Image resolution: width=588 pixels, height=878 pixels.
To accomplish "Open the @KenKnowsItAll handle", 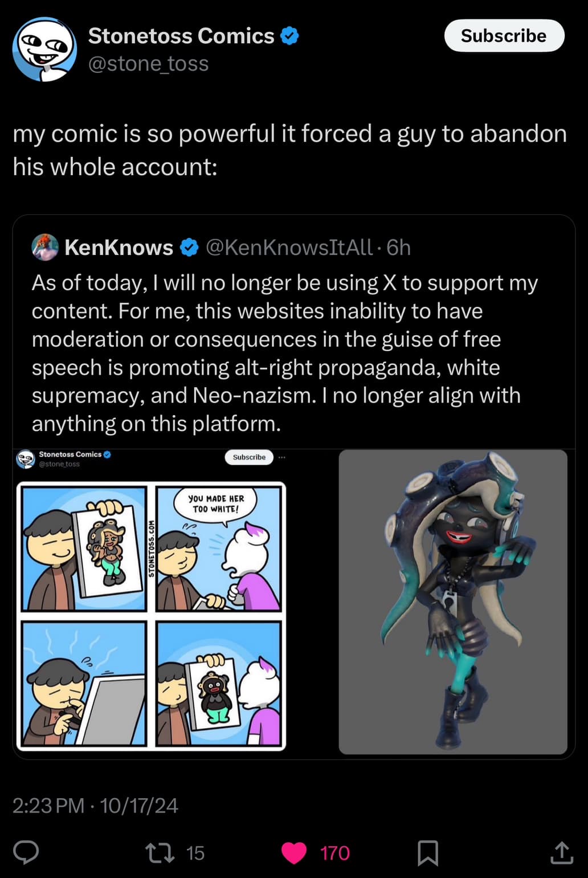I will 289,247.
